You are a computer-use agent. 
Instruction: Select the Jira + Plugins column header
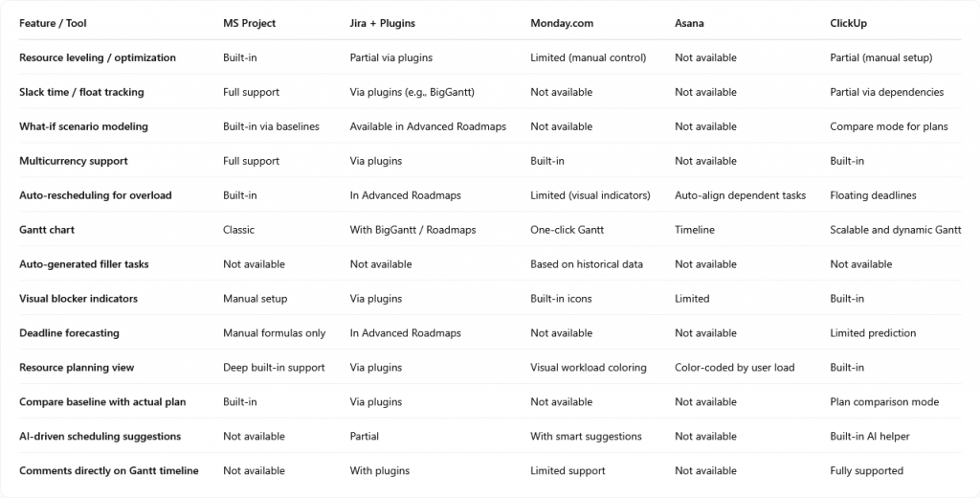tap(383, 23)
